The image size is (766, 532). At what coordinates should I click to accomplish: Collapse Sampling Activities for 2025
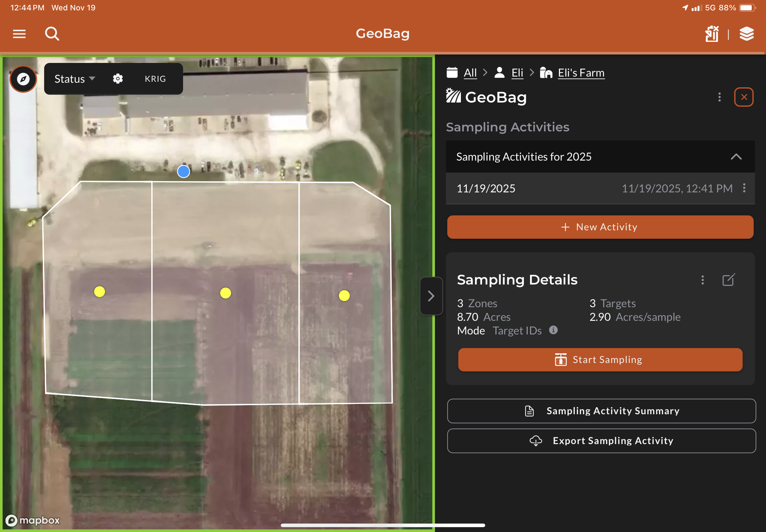coord(736,157)
